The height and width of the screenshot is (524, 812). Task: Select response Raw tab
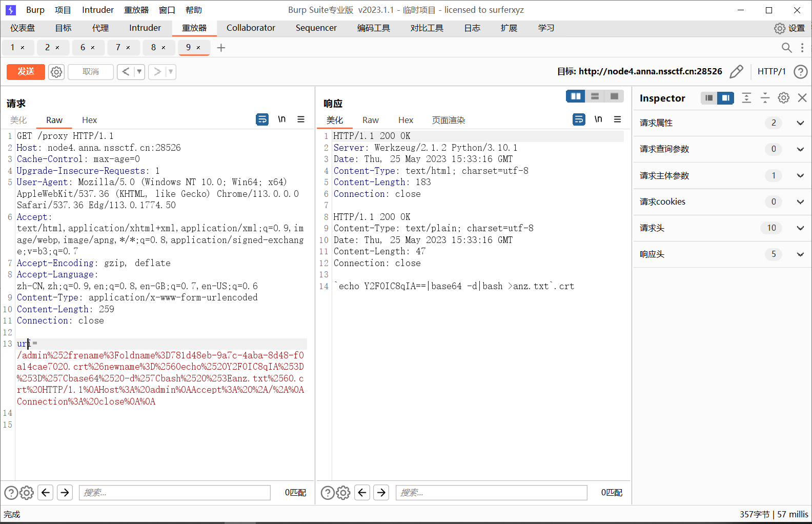371,120
